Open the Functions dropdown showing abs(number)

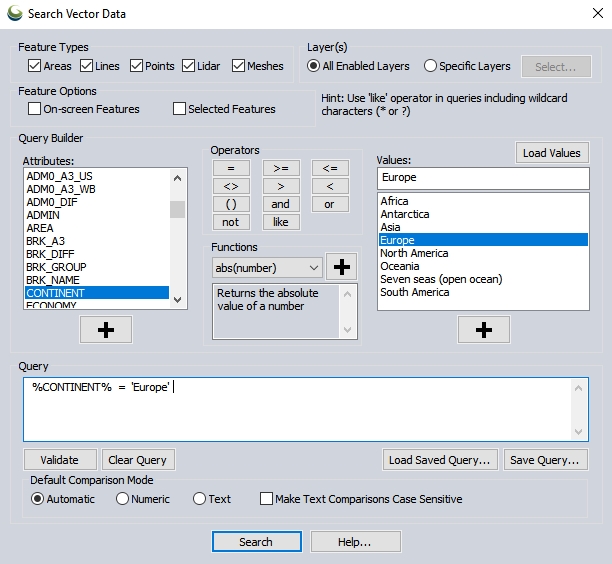click(268, 268)
